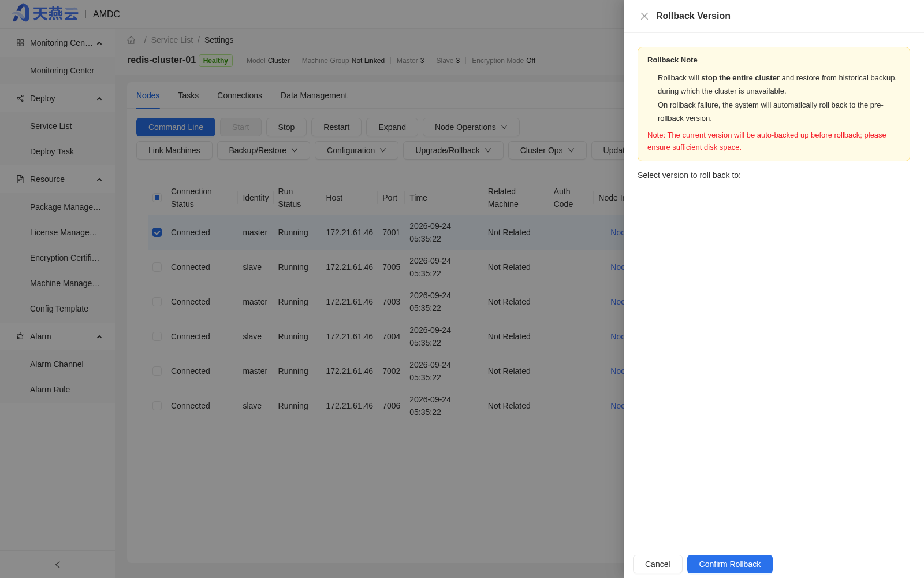Screen dimensions: 924x578
Task: Click the Stop button
Action: coord(286,127)
